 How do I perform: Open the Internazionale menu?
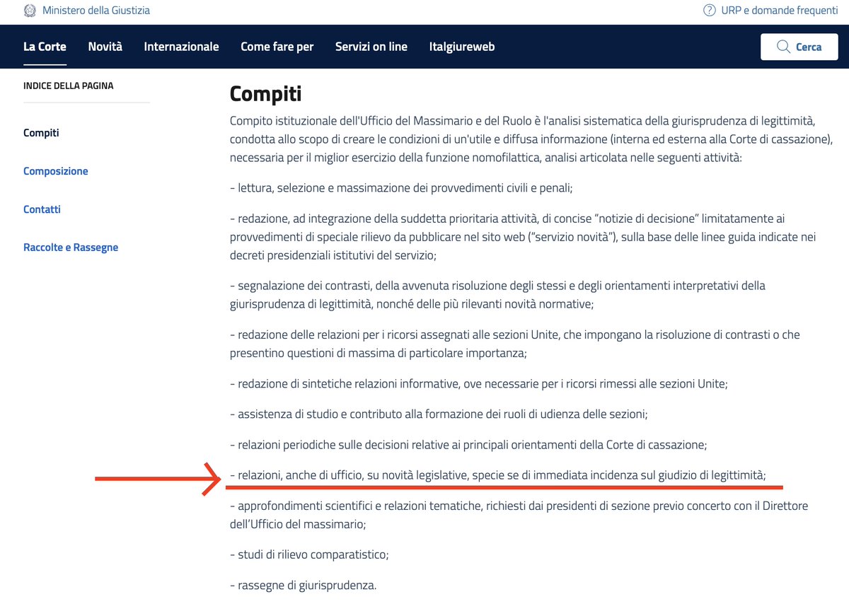pos(181,47)
